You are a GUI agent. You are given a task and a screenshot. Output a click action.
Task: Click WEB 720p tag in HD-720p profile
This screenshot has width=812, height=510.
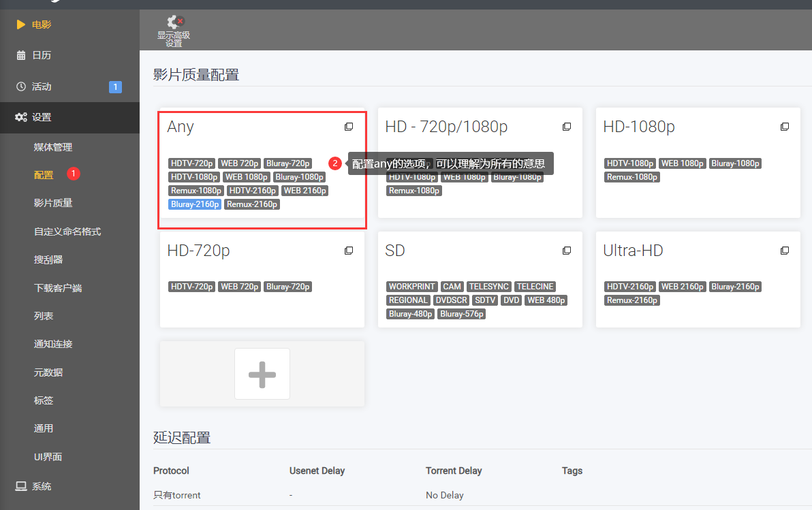coord(240,287)
